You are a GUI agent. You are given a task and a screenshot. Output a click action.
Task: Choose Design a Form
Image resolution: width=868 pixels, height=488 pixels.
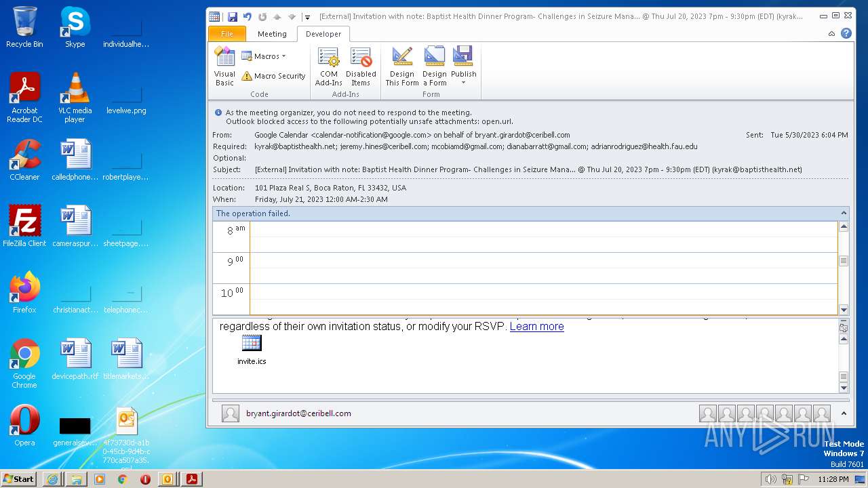[435, 66]
